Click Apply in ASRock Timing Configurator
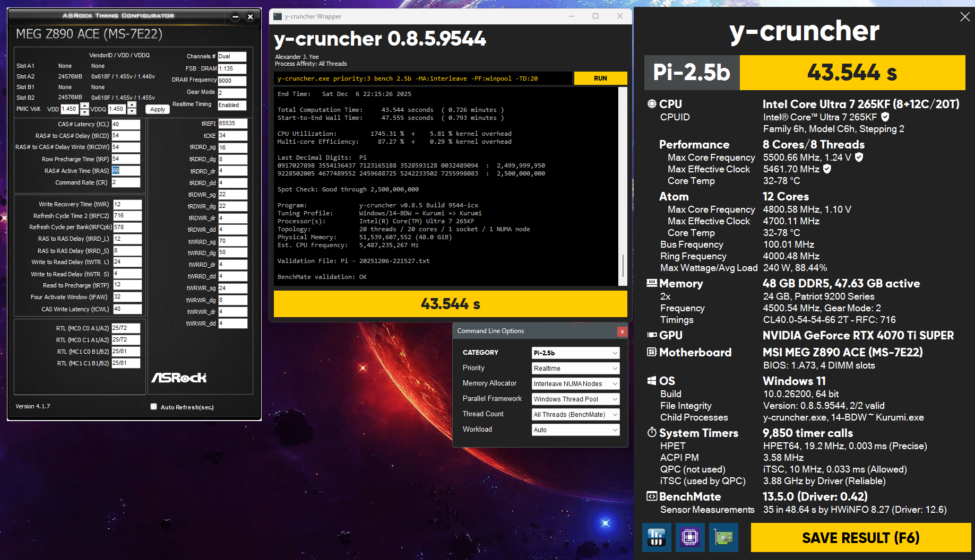975x560 pixels. (x=158, y=109)
